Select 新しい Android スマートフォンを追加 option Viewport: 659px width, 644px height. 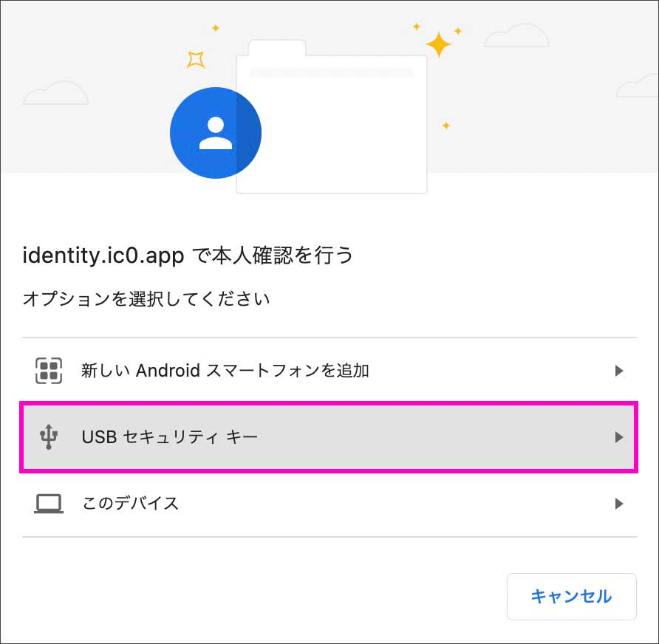click(225, 371)
